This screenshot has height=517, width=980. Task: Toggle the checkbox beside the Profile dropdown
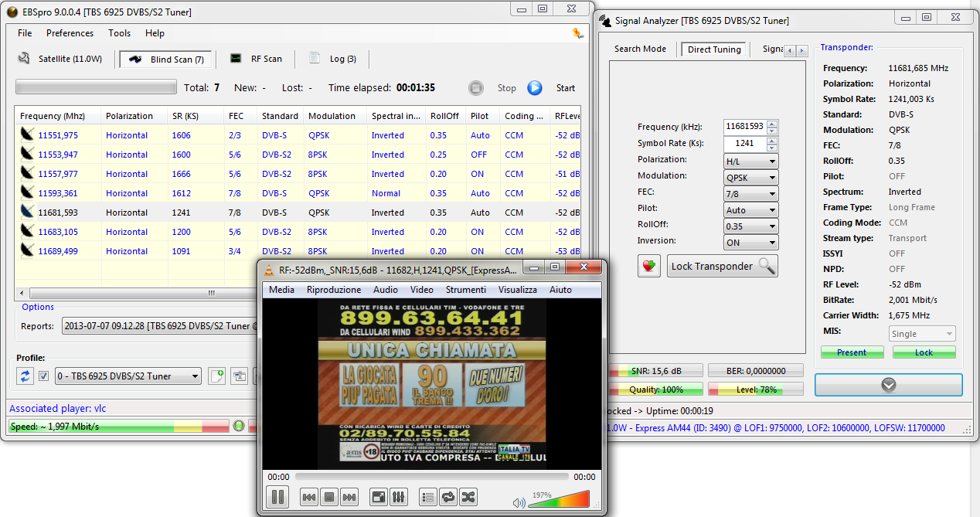click(44, 376)
